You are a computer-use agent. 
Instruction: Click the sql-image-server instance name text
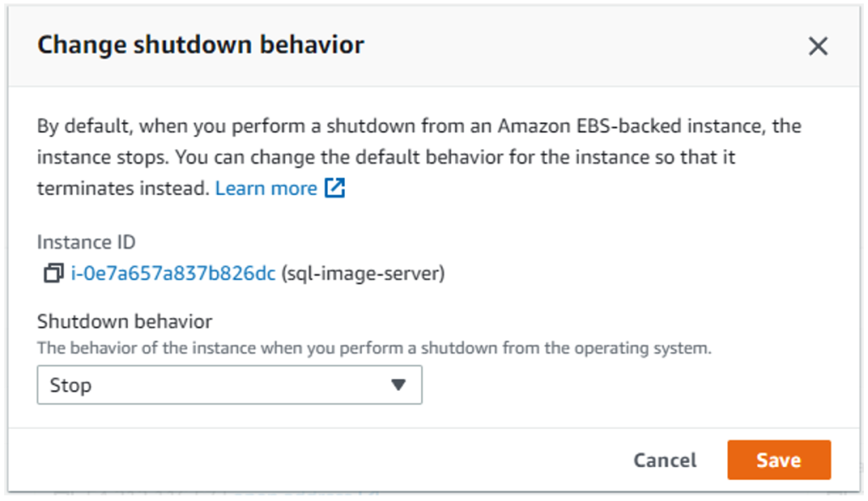pos(363,274)
